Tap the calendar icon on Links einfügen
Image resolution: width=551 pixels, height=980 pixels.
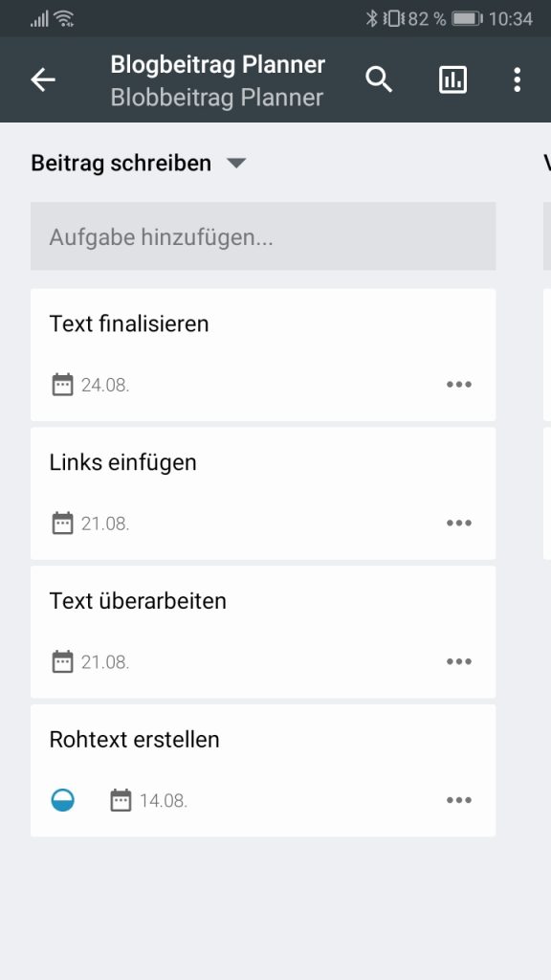click(x=63, y=523)
